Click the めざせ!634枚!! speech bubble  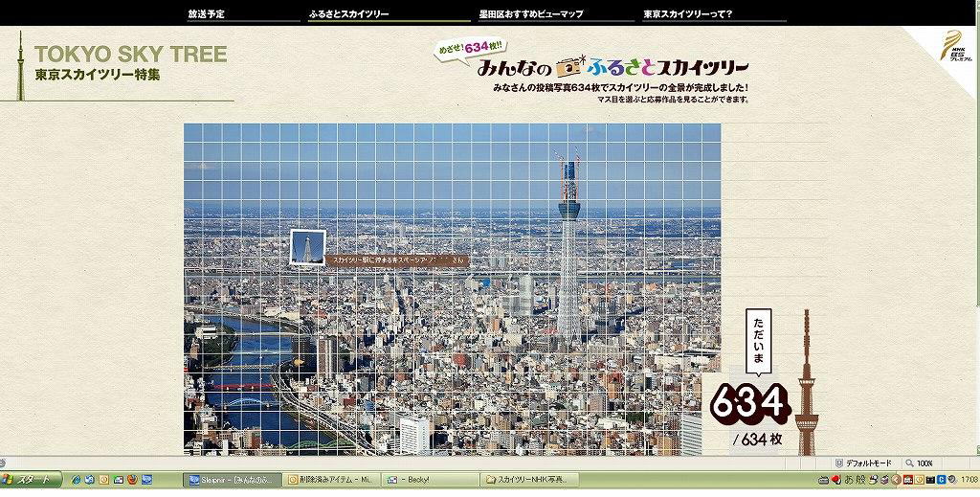tap(471, 49)
